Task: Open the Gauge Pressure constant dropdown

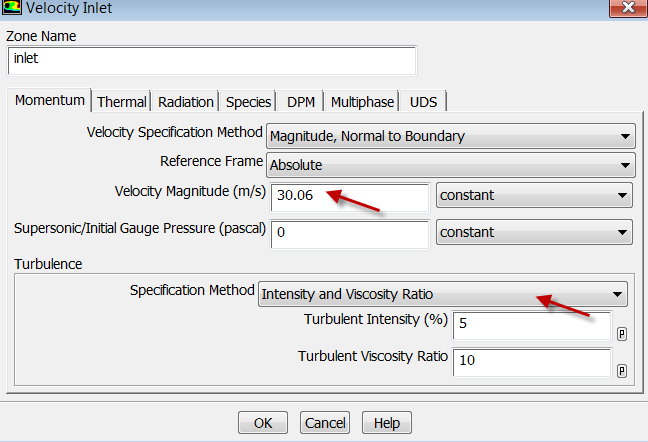Action: tap(535, 232)
